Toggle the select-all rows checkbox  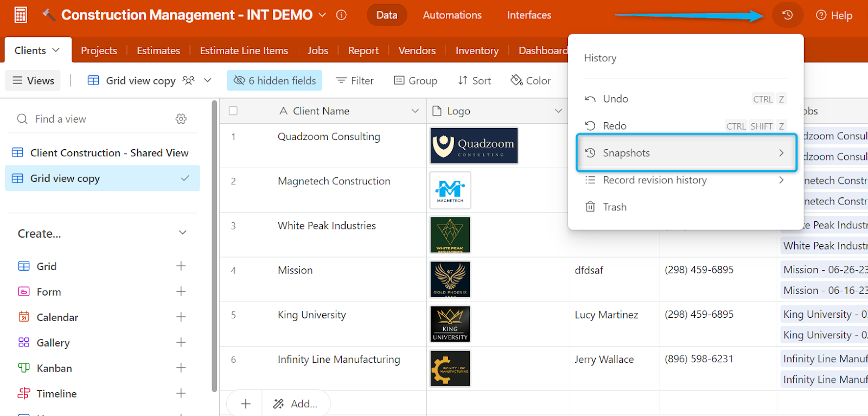point(233,111)
